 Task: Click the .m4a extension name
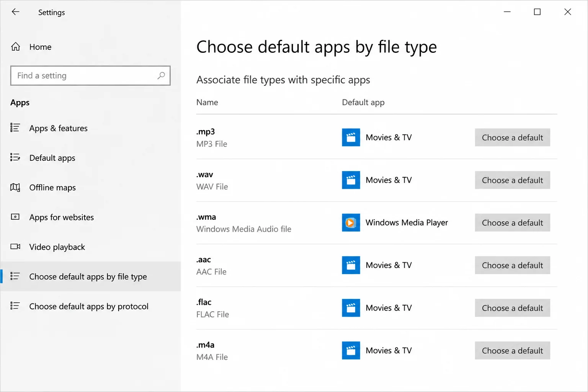click(206, 345)
